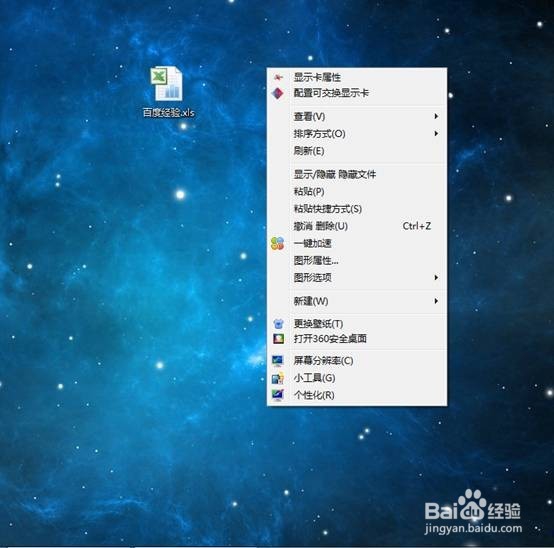This screenshot has width=554, height=548.
Task: Open the 排序方式(O) menu entry
Action: tap(357, 134)
